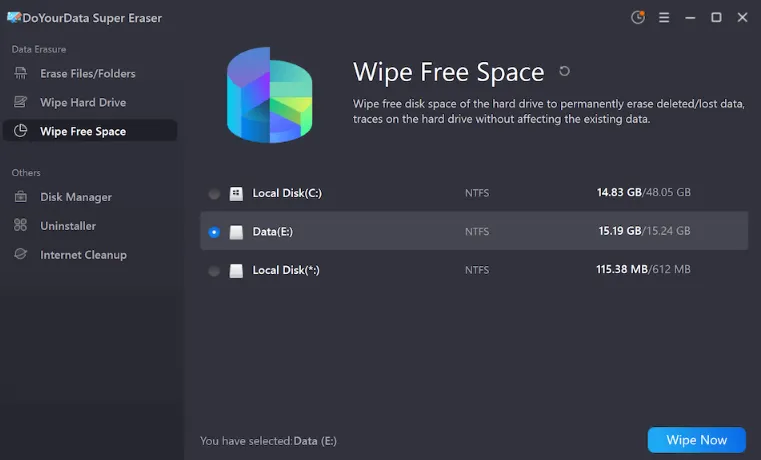Click the colorful cylinder disk illustration

tap(269, 95)
